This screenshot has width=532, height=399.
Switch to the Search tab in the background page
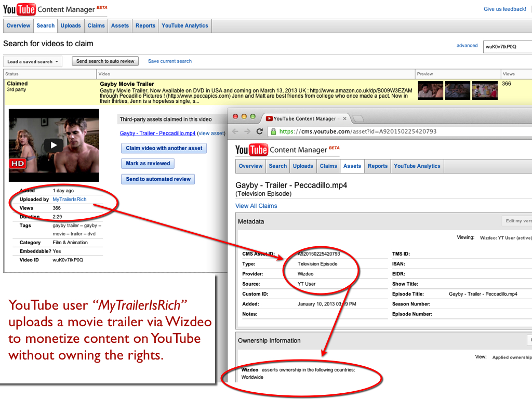[46, 26]
